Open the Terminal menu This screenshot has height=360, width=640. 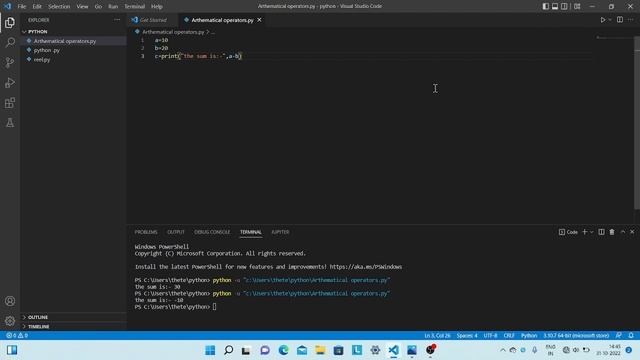[135, 6]
